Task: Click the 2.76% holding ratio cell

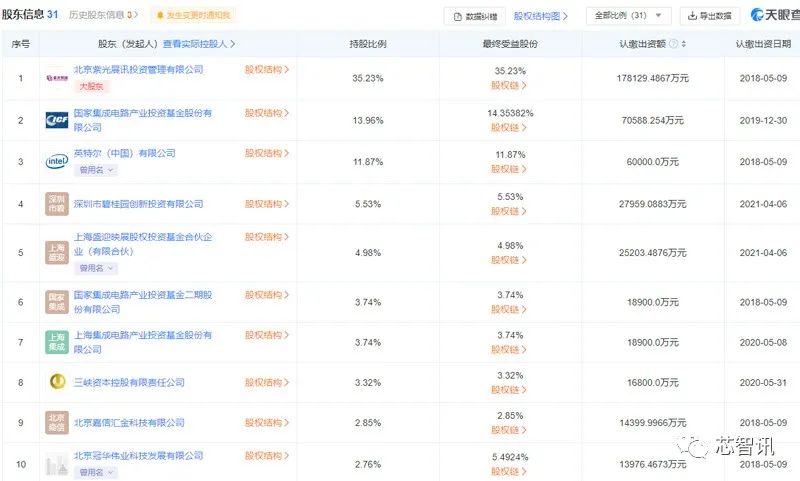Action: [368, 464]
